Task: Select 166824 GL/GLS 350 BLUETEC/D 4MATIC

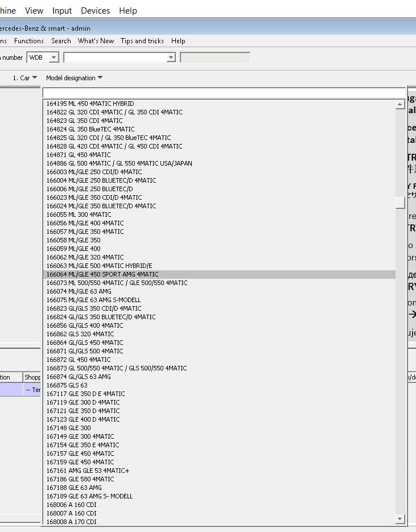Action: (x=219, y=317)
